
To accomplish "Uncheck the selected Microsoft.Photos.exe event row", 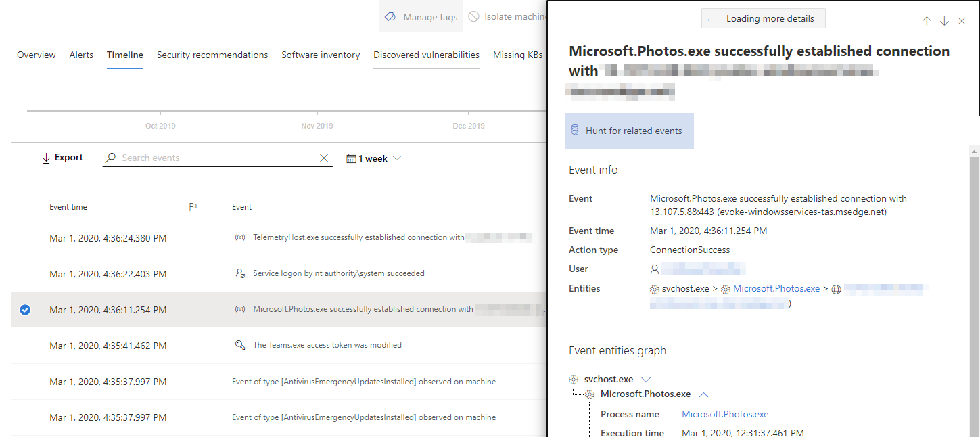I will pyautogui.click(x=25, y=310).
